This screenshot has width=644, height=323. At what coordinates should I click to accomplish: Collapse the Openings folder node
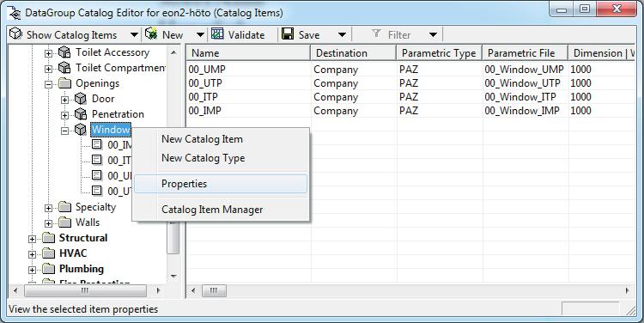pos(48,84)
